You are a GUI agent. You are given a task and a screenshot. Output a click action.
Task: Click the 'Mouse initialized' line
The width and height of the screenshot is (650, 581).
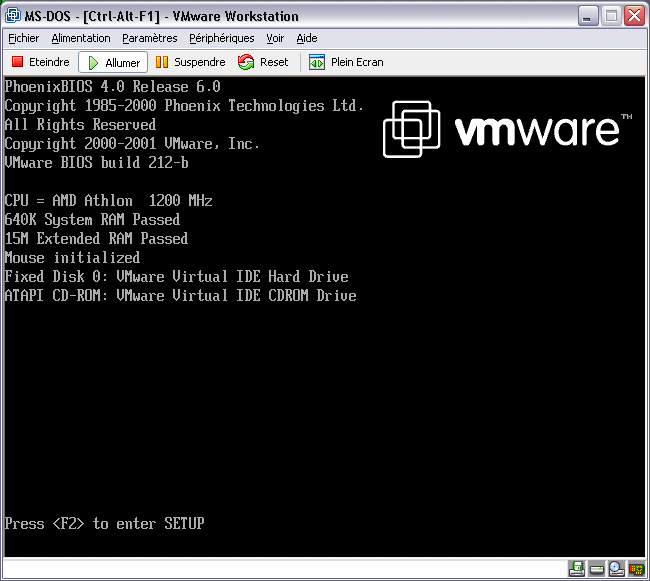(72, 257)
